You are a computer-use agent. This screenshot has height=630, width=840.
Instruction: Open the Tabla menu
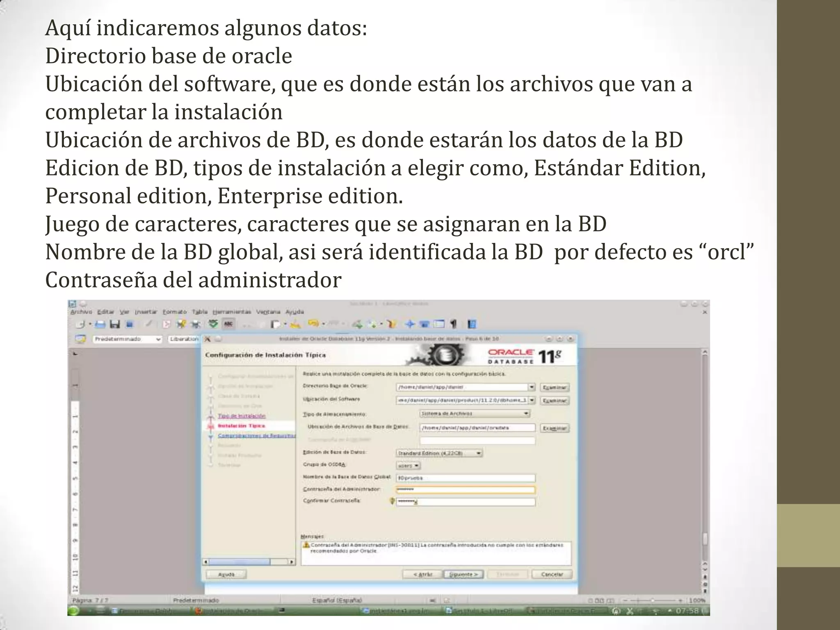click(200, 312)
